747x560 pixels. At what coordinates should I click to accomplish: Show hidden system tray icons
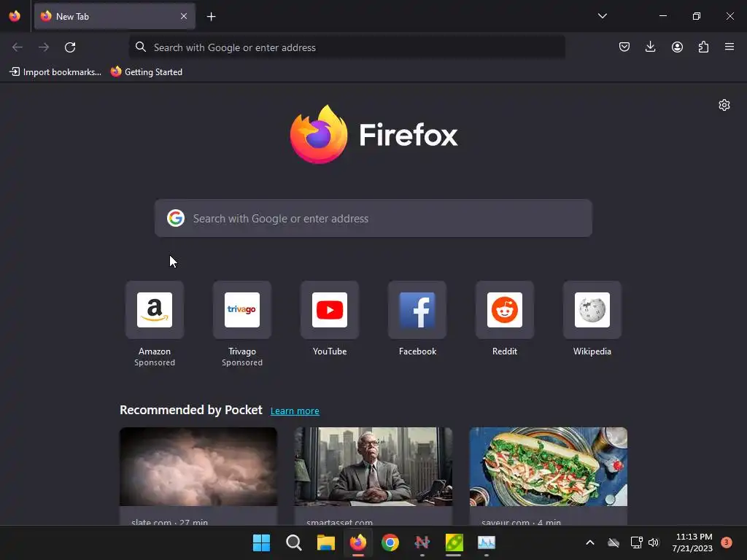589,542
